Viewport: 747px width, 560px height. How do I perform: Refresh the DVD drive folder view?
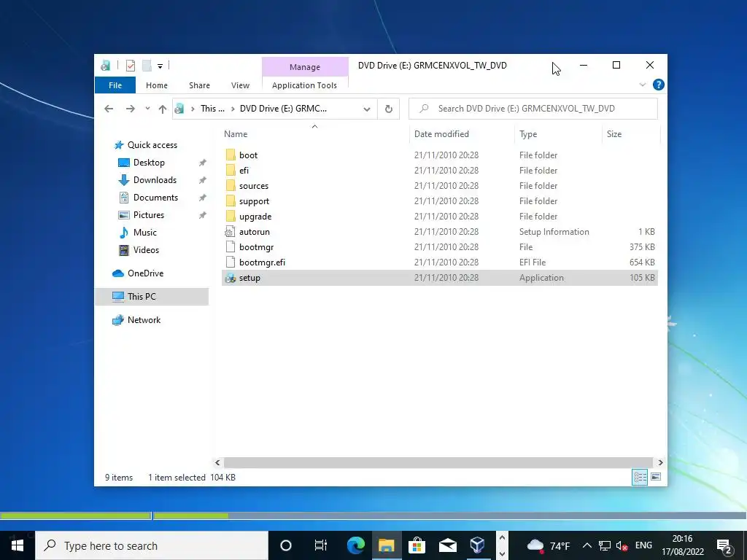pos(388,109)
